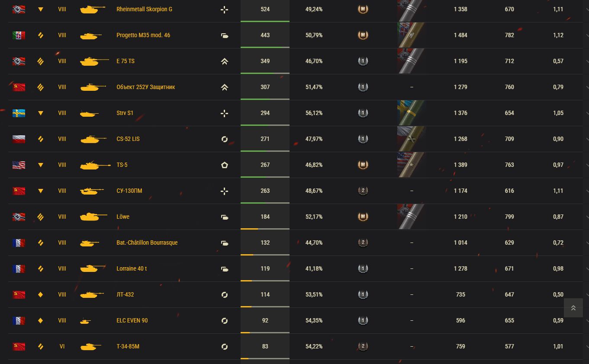Open the Объект 252У Защитник tank link
589x364 pixels.
click(146, 87)
